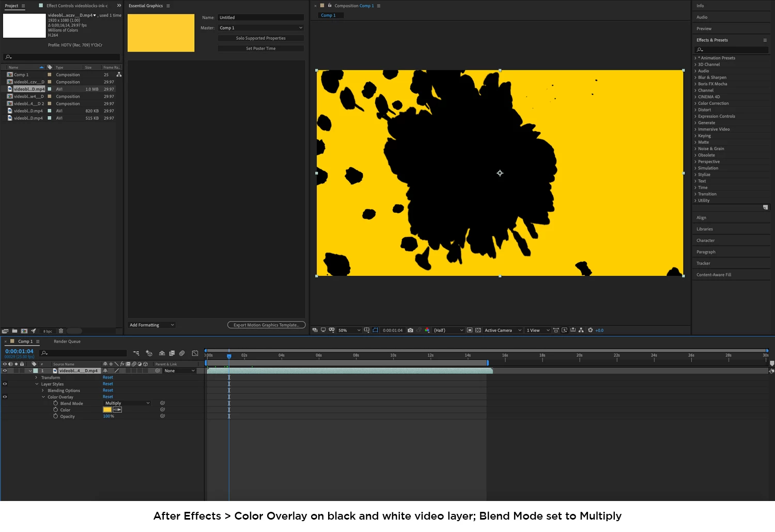Delete selected project item with trash icon

click(x=60, y=331)
